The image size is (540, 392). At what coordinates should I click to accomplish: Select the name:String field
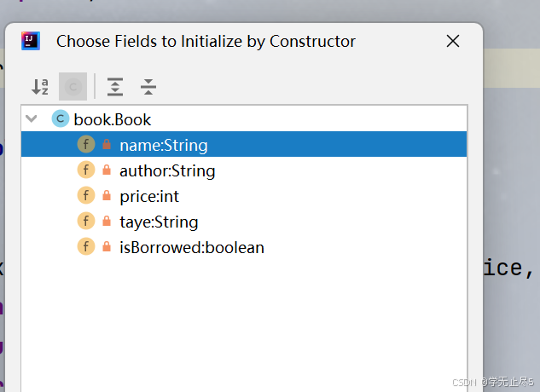(x=163, y=145)
